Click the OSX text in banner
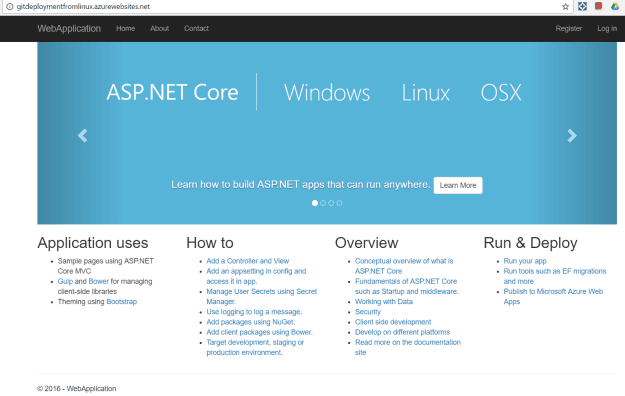 pyautogui.click(x=501, y=93)
